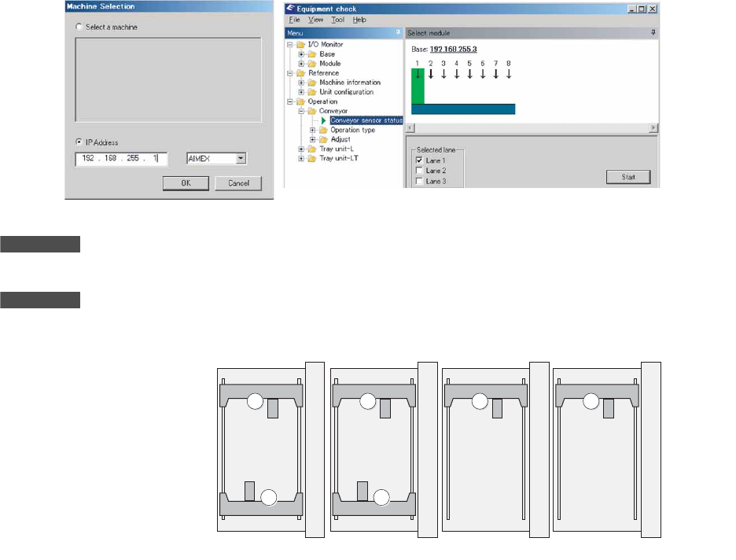This screenshot has width=736, height=560.
Task: Expand the Base tree node
Action: (x=301, y=54)
